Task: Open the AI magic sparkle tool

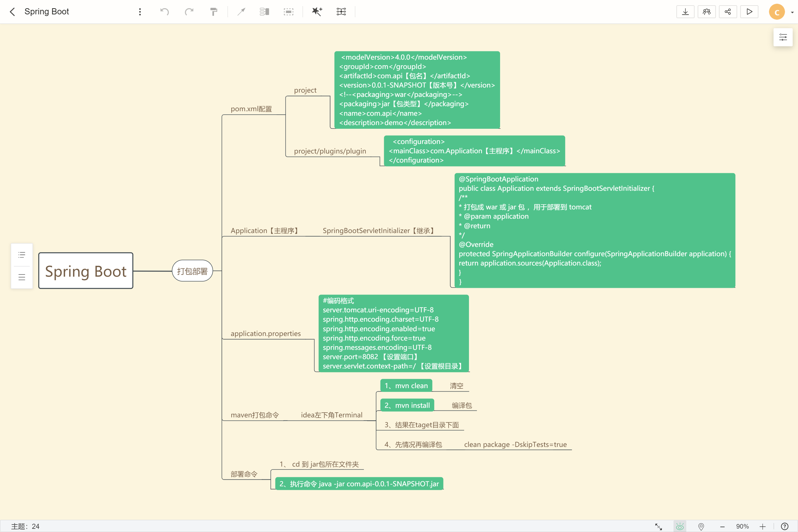Action: point(317,12)
